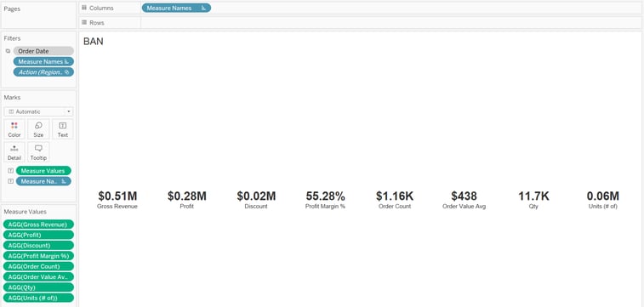Click the 11.7K Qty value

533,196
